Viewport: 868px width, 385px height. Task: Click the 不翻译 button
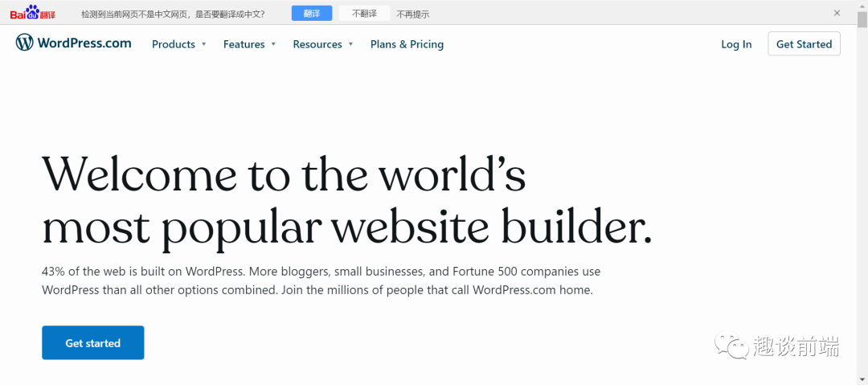tap(364, 14)
